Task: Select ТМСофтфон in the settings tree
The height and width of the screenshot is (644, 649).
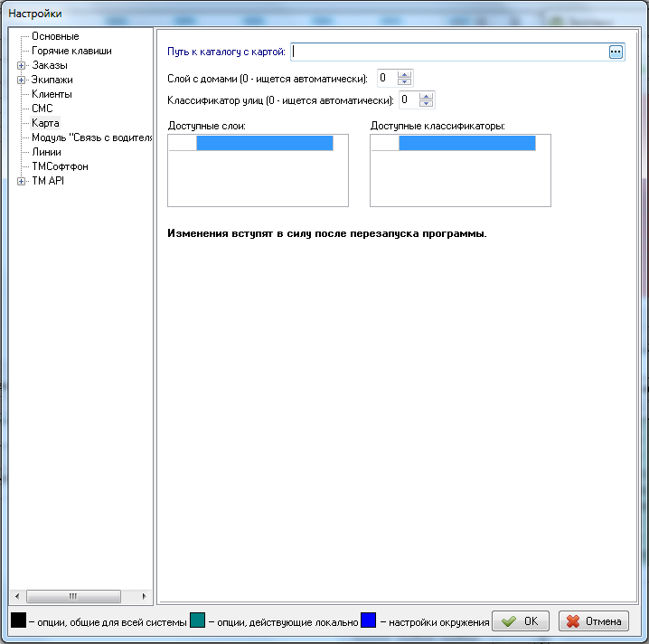Action: [x=60, y=166]
